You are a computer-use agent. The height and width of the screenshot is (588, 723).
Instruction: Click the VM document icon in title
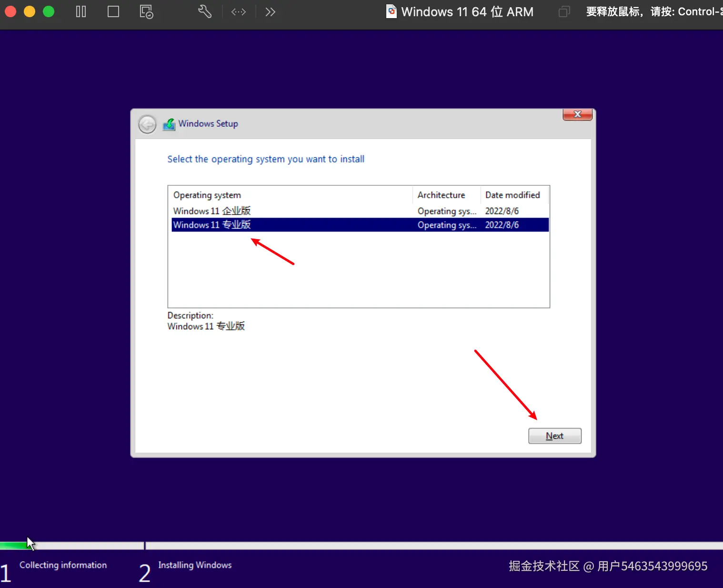tap(392, 11)
